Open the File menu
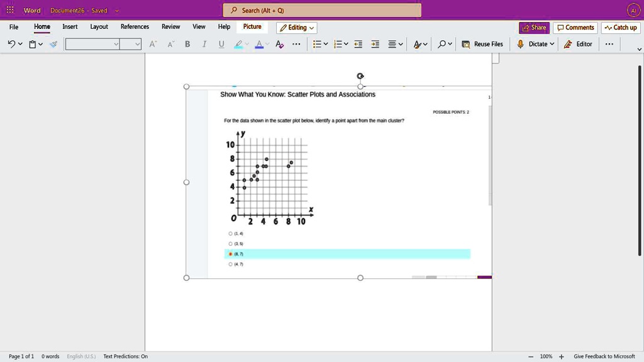 point(14,27)
